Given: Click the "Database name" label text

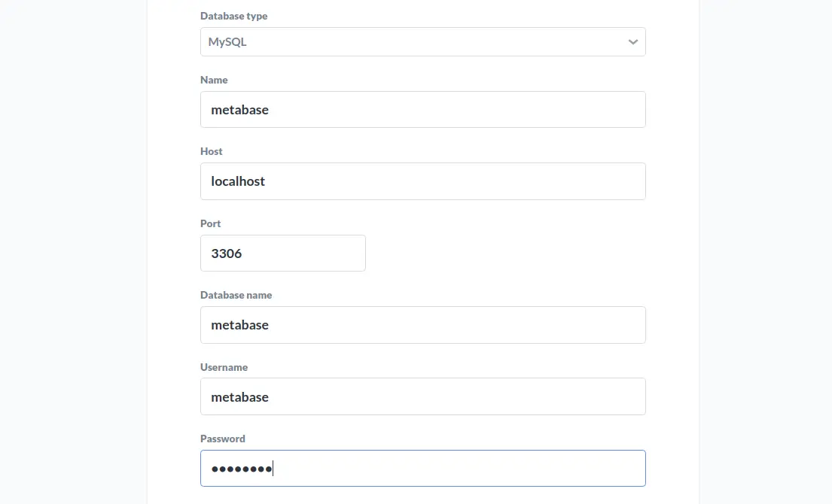Looking at the screenshot, I should tap(236, 295).
